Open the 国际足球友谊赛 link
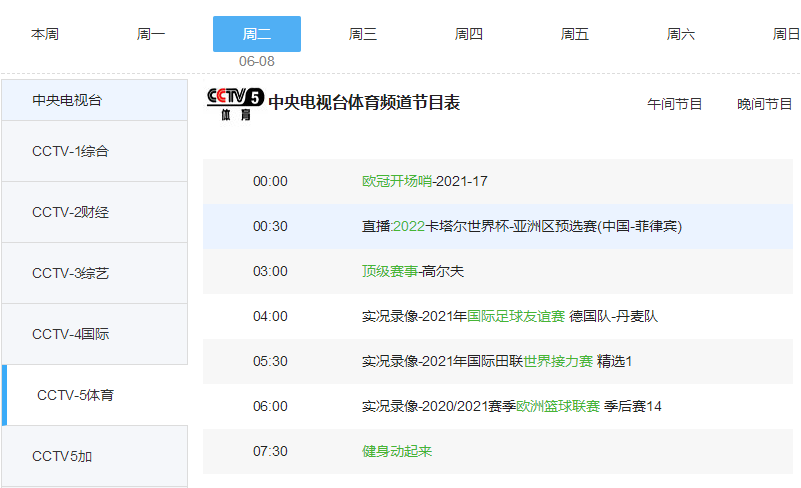This screenshot has height=488, width=801. click(516, 316)
